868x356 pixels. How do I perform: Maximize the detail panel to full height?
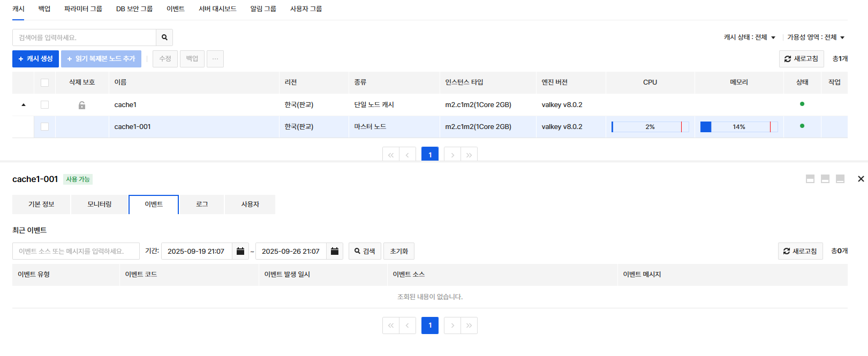pos(840,179)
